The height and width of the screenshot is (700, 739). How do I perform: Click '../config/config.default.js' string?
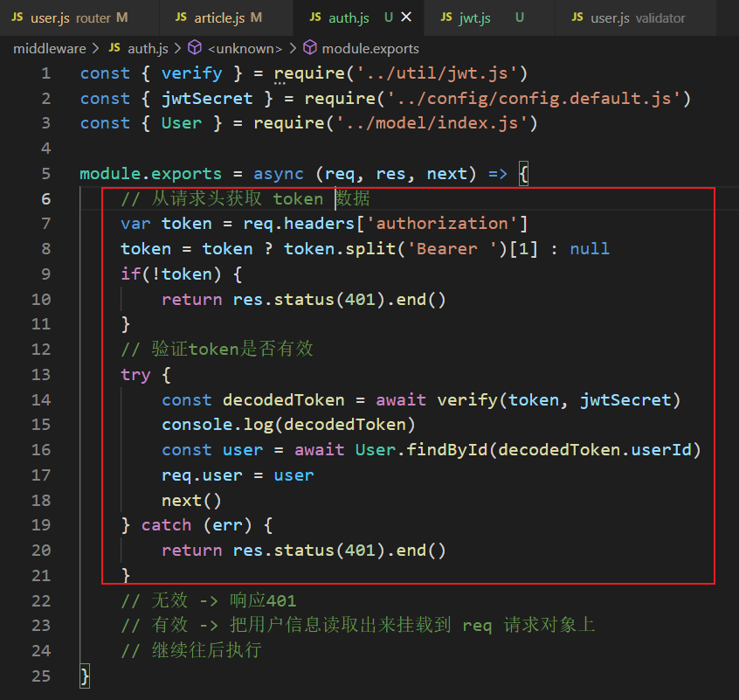pos(534,99)
